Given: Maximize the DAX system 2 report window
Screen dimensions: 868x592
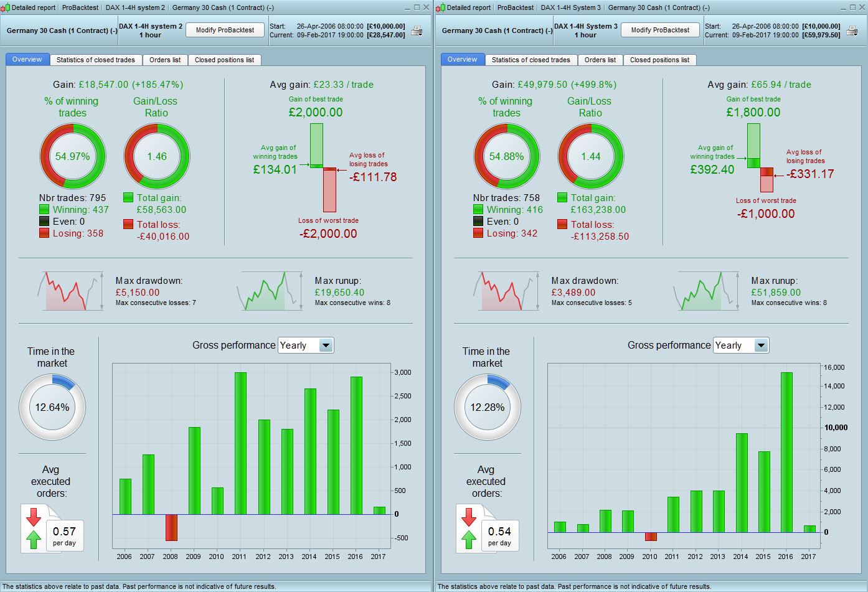Looking at the screenshot, I should [x=417, y=7].
